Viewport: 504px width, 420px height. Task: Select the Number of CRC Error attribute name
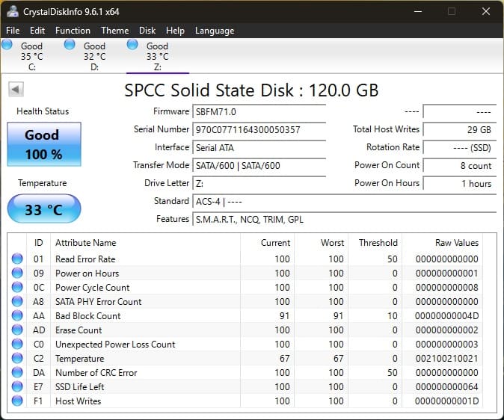[x=96, y=373]
